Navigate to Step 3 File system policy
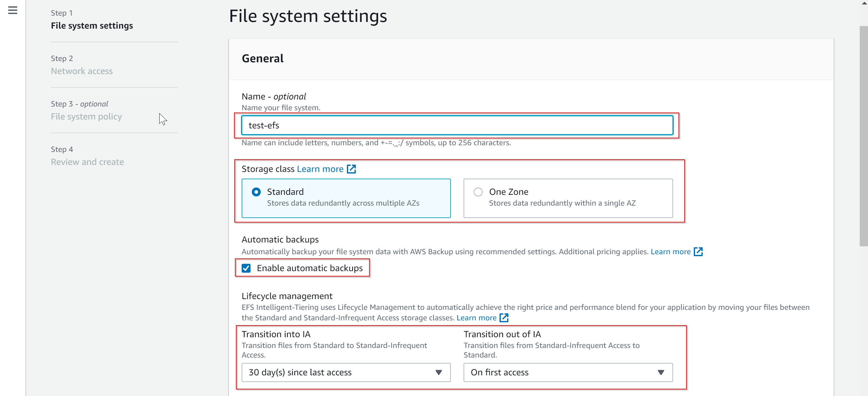Image resolution: width=868 pixels, height=396 pixels. pyautogui.click(x=86, y=116)
